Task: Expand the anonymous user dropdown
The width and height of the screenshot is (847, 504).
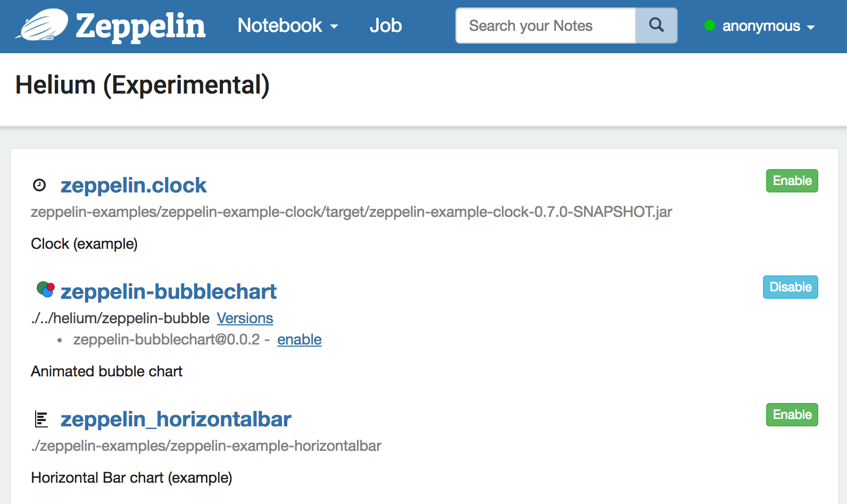Action: pyautogui.click(x=768, y=26)
